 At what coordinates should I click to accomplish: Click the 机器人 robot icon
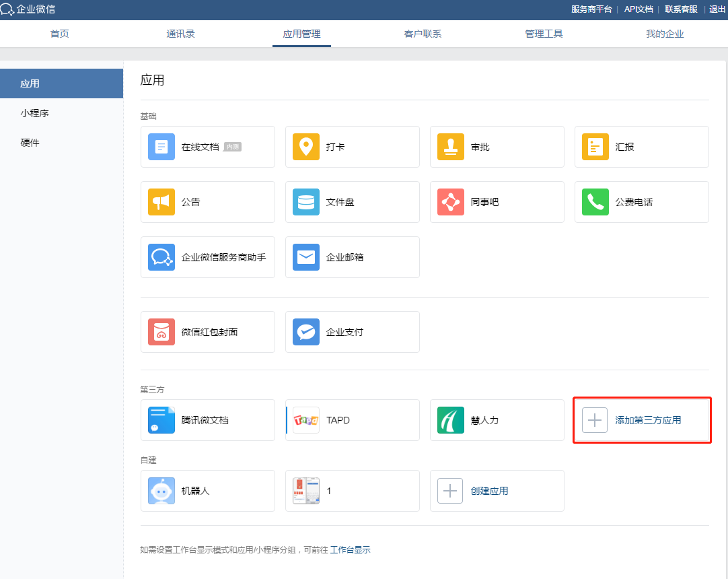click(x=161, y=491)
